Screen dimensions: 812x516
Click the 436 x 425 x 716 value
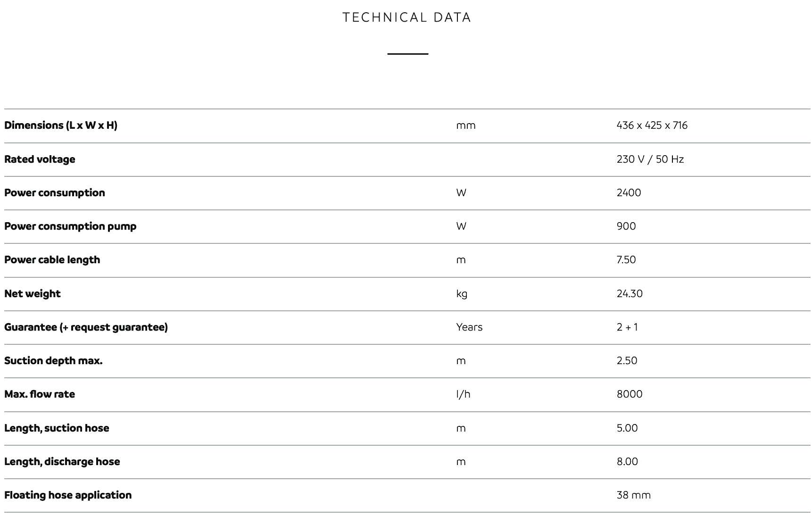click(652, 125)
